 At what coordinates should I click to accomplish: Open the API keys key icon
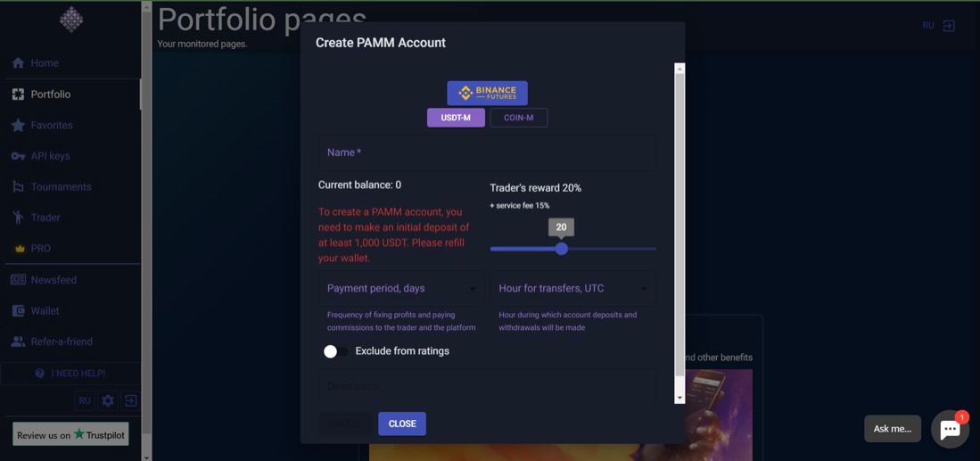pos(18,156)
